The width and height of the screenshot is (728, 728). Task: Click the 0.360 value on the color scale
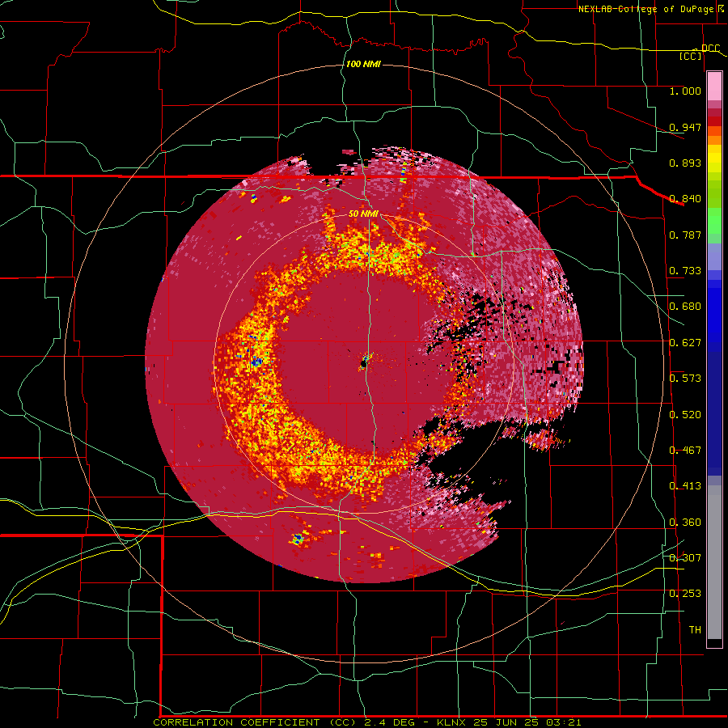tap(685, 523)
